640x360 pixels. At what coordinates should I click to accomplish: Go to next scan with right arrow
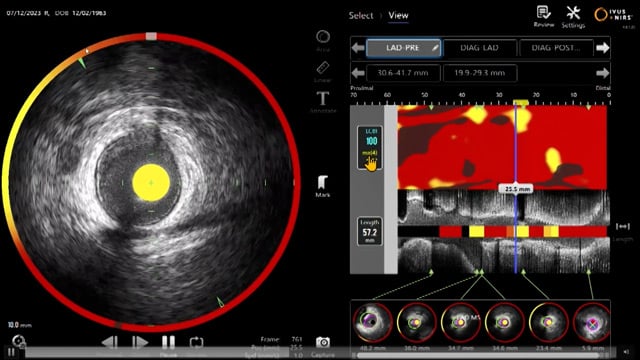click(602, 48)
